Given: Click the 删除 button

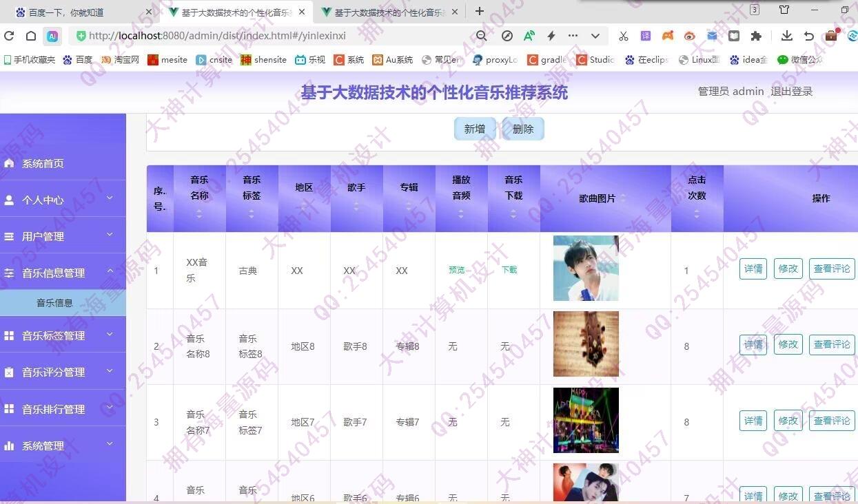Looking at the screenshot, I should pos(523,129).
